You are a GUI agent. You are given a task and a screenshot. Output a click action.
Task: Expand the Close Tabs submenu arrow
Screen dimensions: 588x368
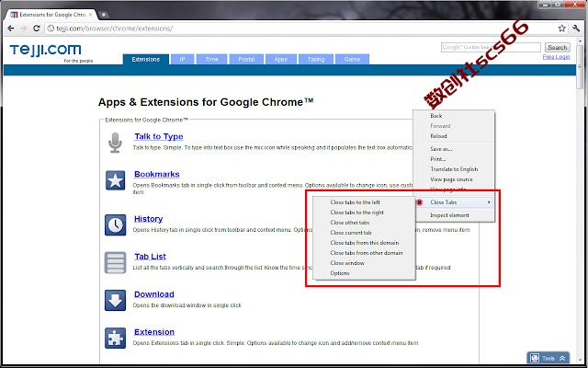(489, 202)
